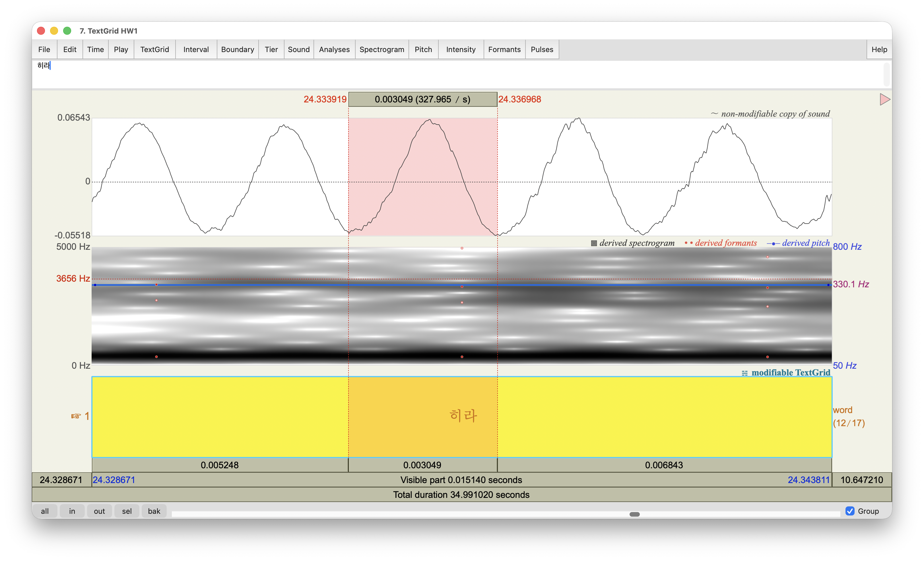Toggle the Group checkbox
The width and height of the screenshot is (924, 561).
click(850, 511)
